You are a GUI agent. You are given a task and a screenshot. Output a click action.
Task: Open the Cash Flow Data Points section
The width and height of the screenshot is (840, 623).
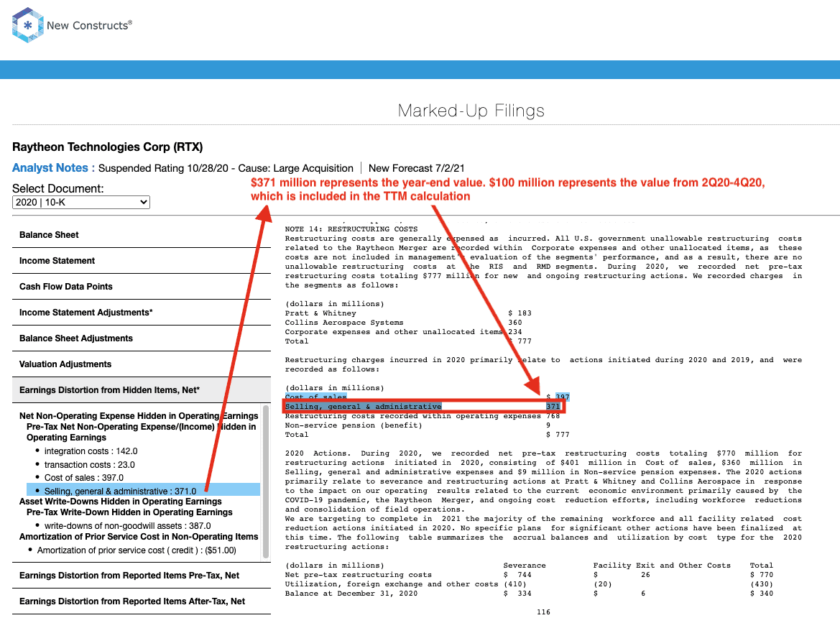[x=142, y=287]
